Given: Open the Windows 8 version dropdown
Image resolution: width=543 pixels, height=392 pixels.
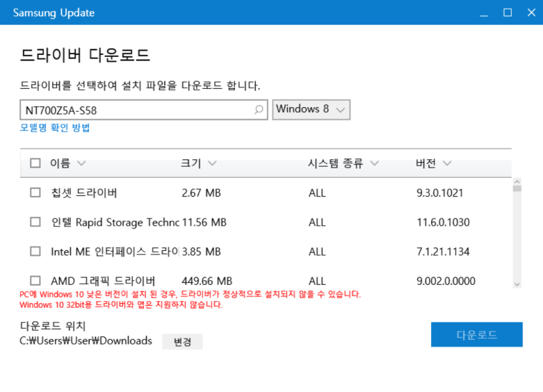Looking at the screenshot, I should pos(311,109).
